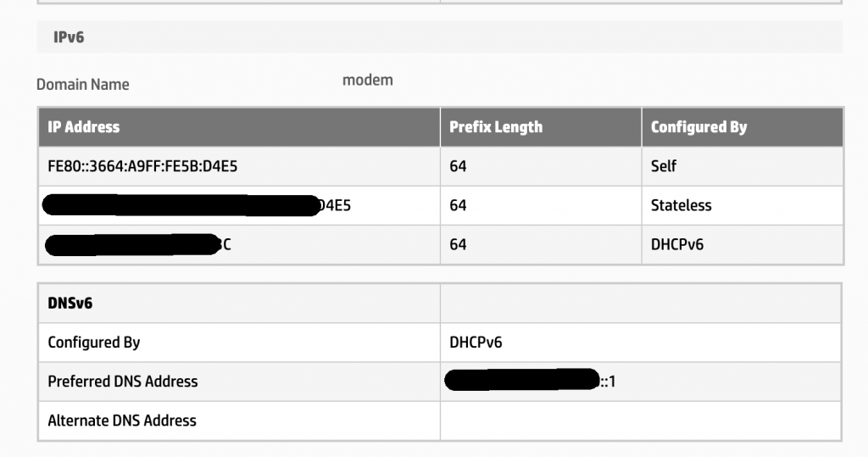Click prefix length 64 in the Stateless row
This screenshot has width=868, height=457.
click(458, 205)
